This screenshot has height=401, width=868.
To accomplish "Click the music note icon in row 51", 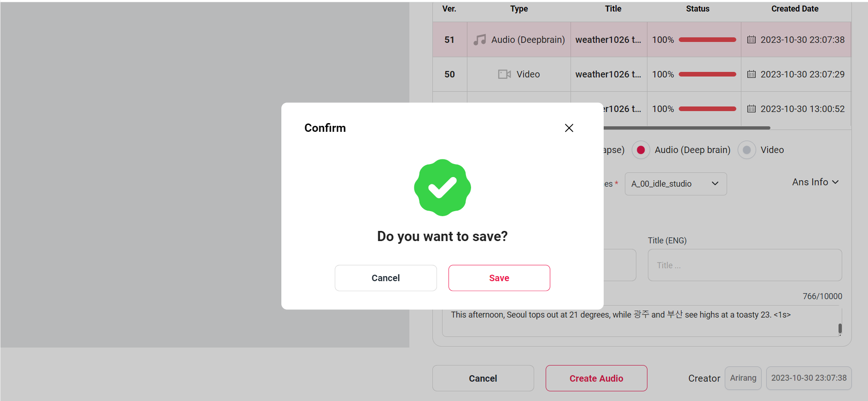I will 480,40.
